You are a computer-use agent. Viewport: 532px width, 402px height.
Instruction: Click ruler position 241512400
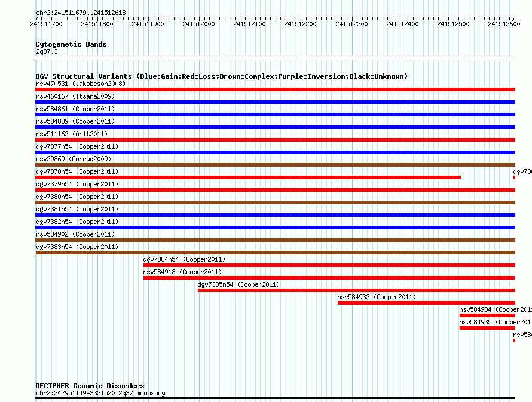(x=402, y=24)
